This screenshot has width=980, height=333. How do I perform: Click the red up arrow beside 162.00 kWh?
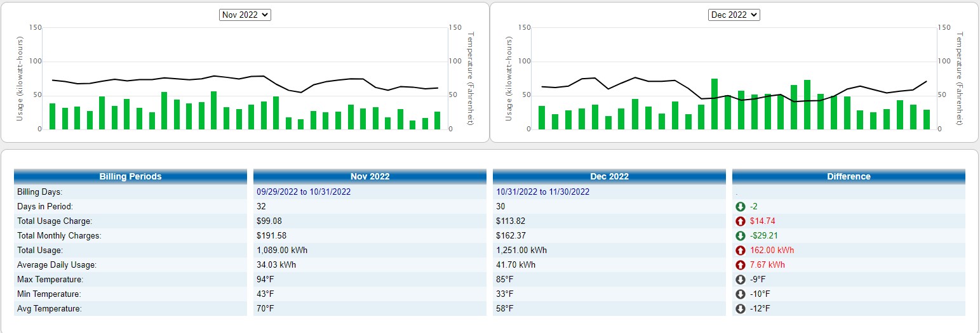point(740,251)
